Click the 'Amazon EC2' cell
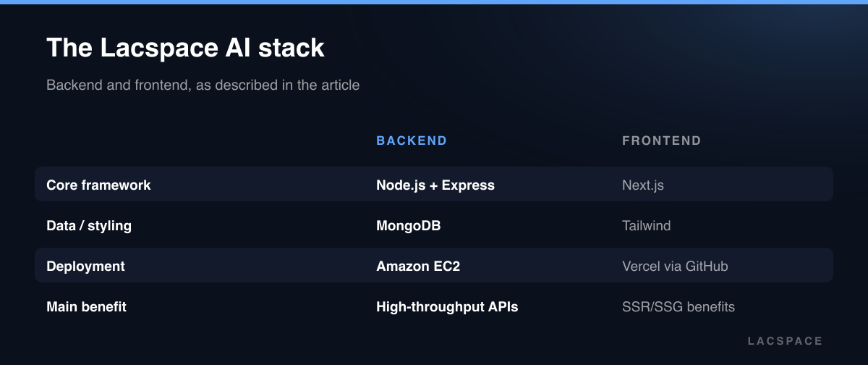 pos(418,266)
